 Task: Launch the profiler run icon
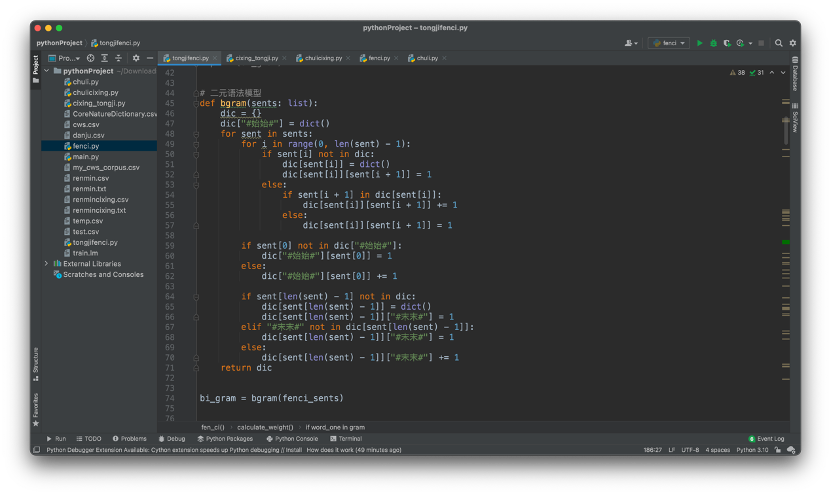click(740, 43)
